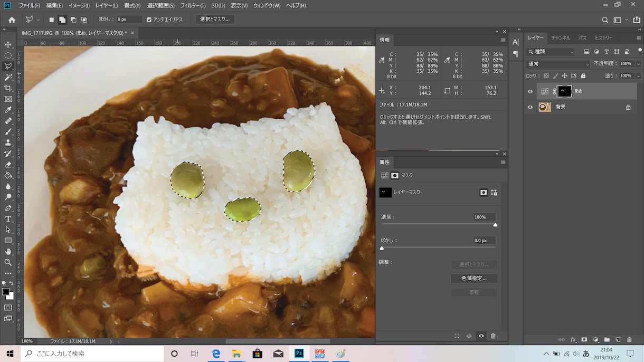The image size is (644, 362).
Task: Open the 選択範囲(S) menu
Action: pos(160,5)
